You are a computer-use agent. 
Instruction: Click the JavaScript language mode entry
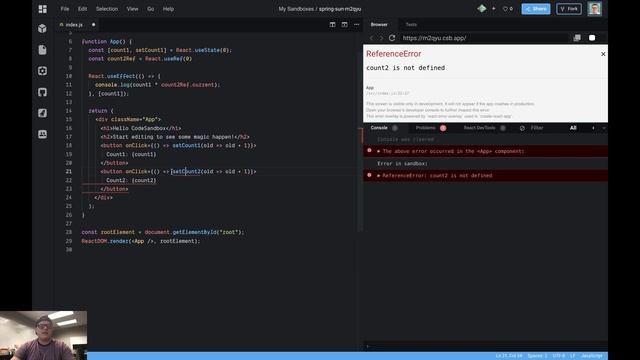click(x=591, y=356)
